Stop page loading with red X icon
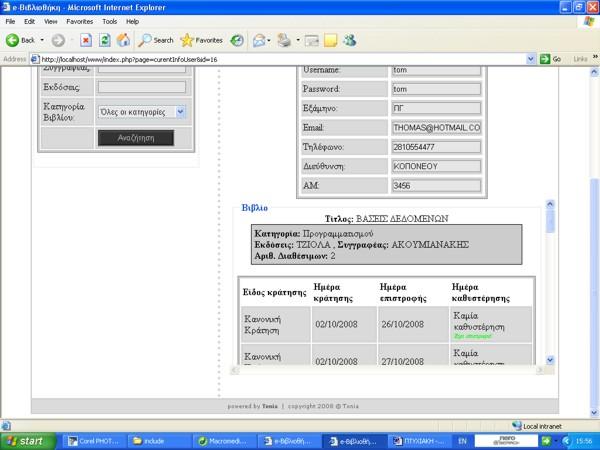The image size is (600, 450). point(86,40)
